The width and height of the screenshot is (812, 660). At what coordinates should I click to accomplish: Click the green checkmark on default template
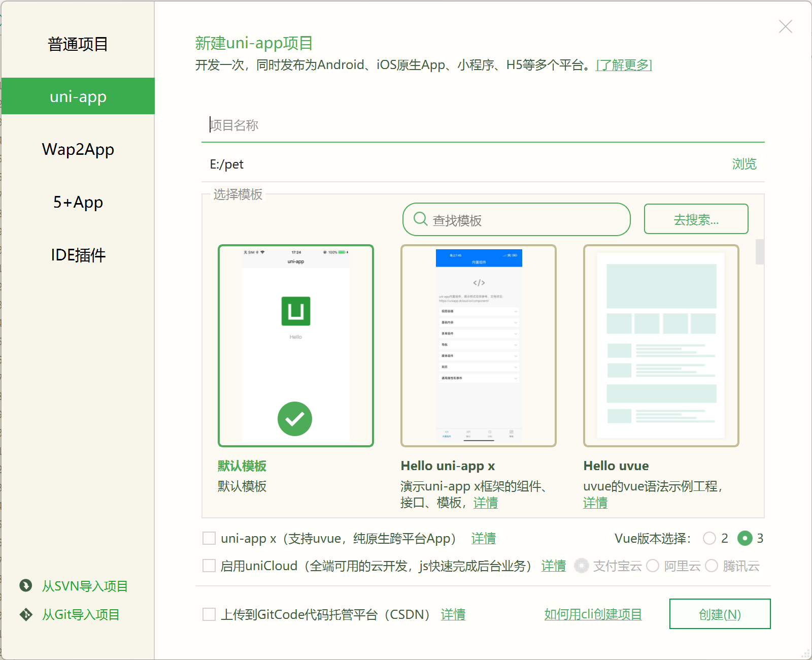point(295,419)
